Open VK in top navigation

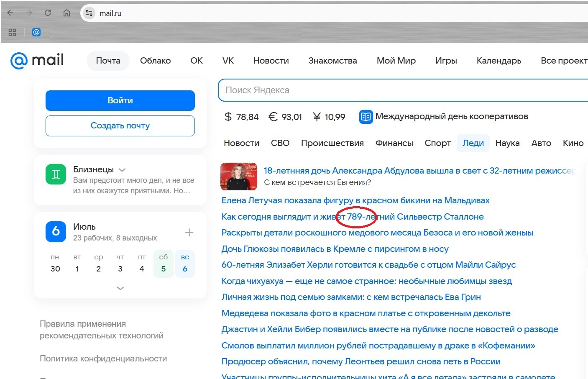(x=228, y=61)
